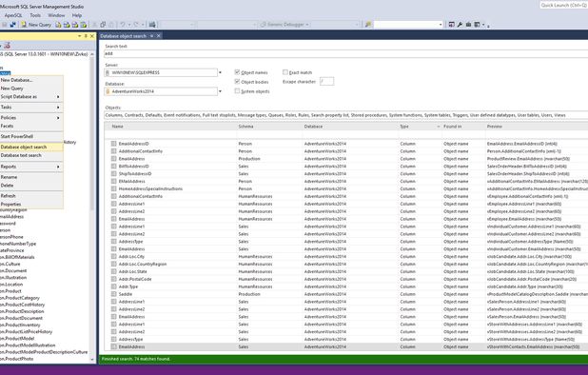Choose Facets from context menu

pyautogui.click(x=31, y=126)
